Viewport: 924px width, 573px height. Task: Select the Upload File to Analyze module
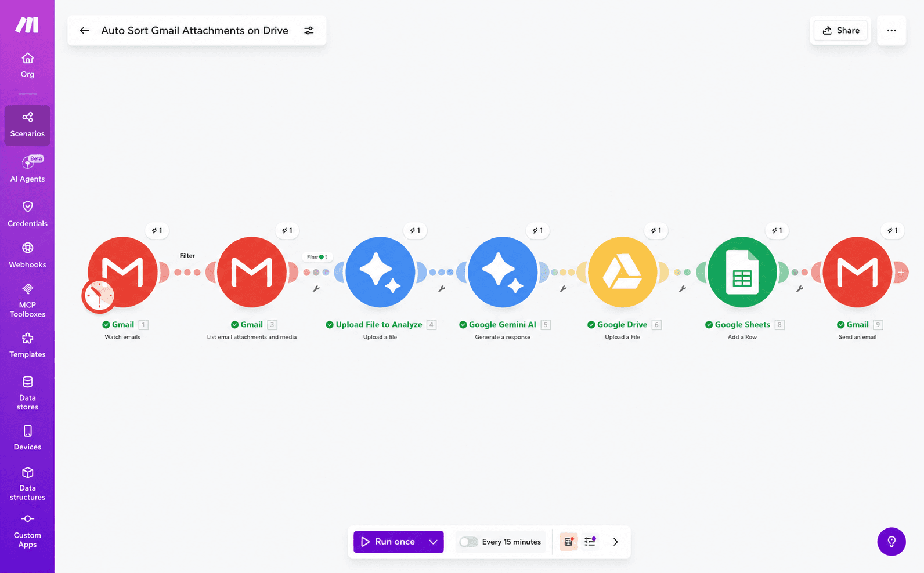(380, 271)
